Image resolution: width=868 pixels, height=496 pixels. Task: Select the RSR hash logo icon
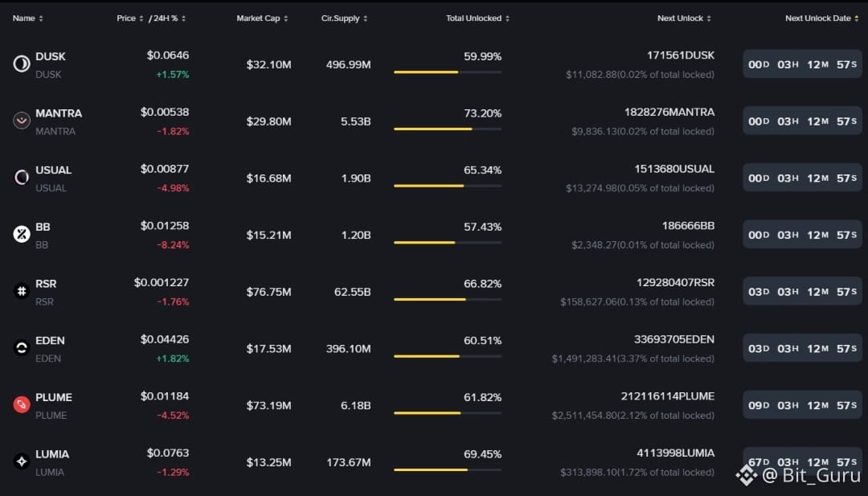point(22,291)
